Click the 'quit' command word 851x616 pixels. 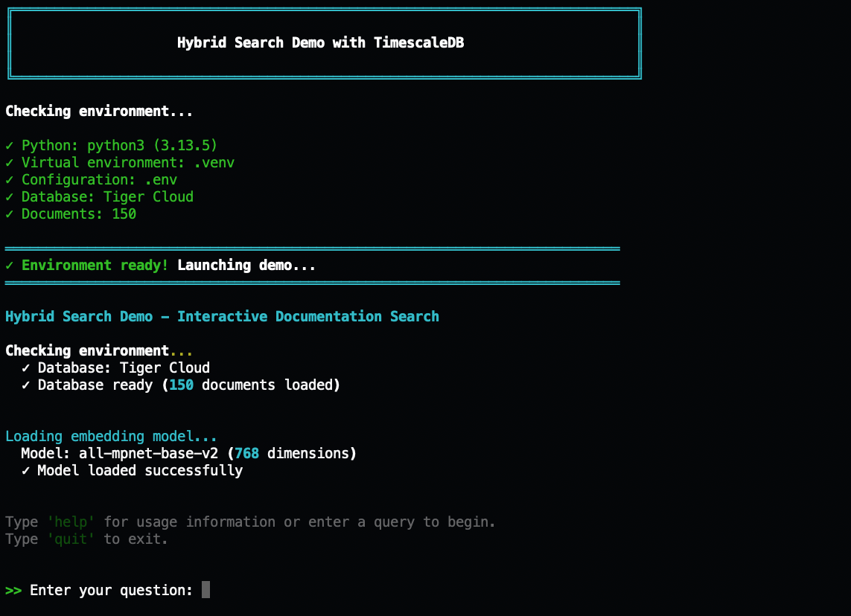[71, 539]
